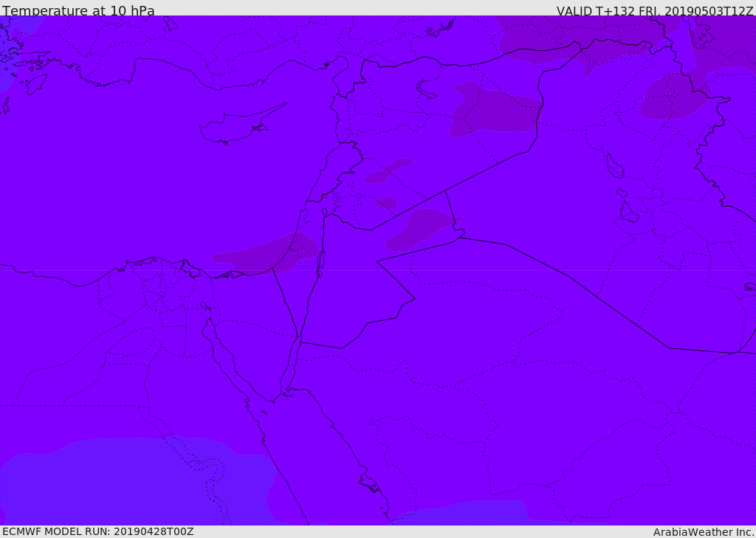Viewport: 756px width, 538px height.
Task: Click the 'ArabiaWeather Inc.' credit text
Action: 704,532
